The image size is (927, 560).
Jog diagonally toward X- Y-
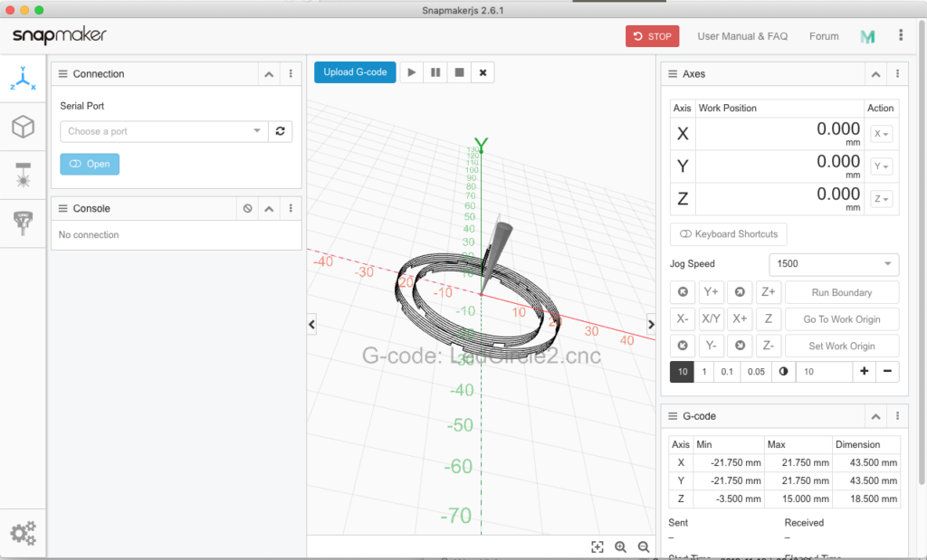pyautogui.click(x=683, y=346)
